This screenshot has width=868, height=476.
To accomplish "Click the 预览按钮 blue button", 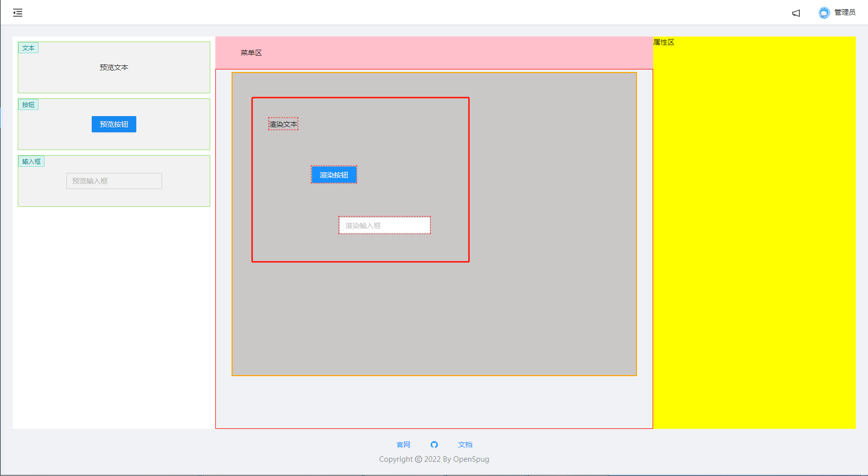I will coord(114,124).
